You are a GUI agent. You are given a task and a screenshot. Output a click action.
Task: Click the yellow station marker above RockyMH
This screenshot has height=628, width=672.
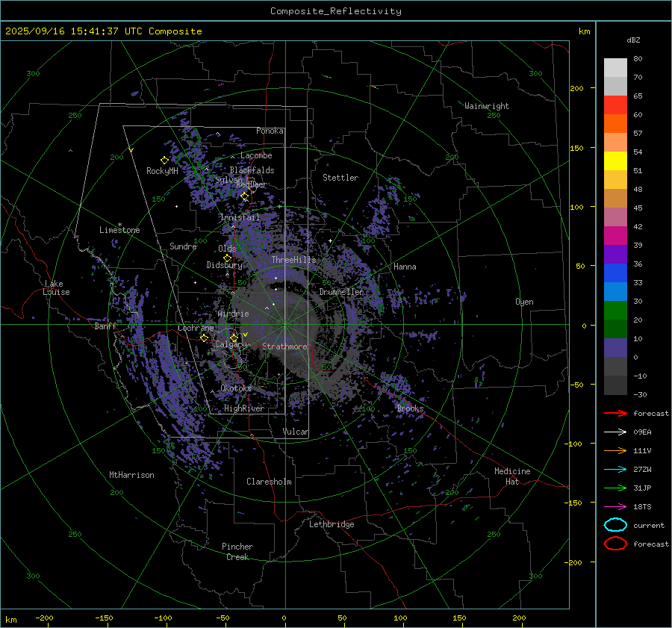click(164, 161)
